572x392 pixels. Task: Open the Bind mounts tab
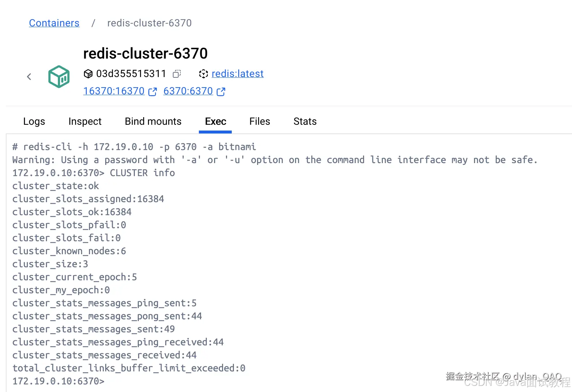click(153, 122)
